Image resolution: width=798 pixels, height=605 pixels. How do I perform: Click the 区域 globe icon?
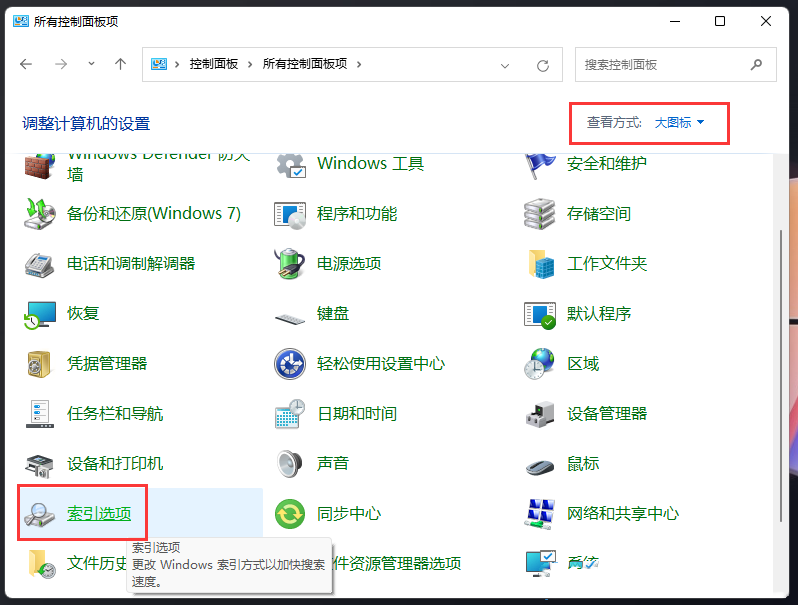pyautogui.click(x=540, y=364)
